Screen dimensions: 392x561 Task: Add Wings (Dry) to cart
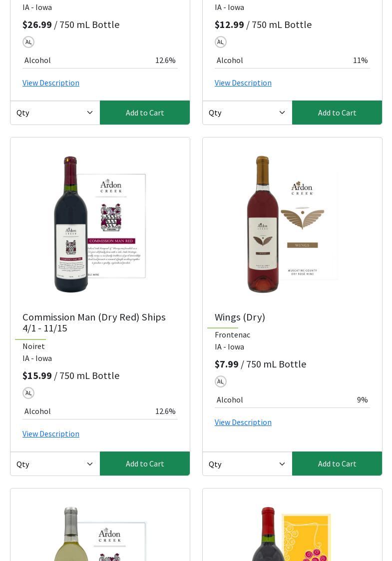(337, 463)
